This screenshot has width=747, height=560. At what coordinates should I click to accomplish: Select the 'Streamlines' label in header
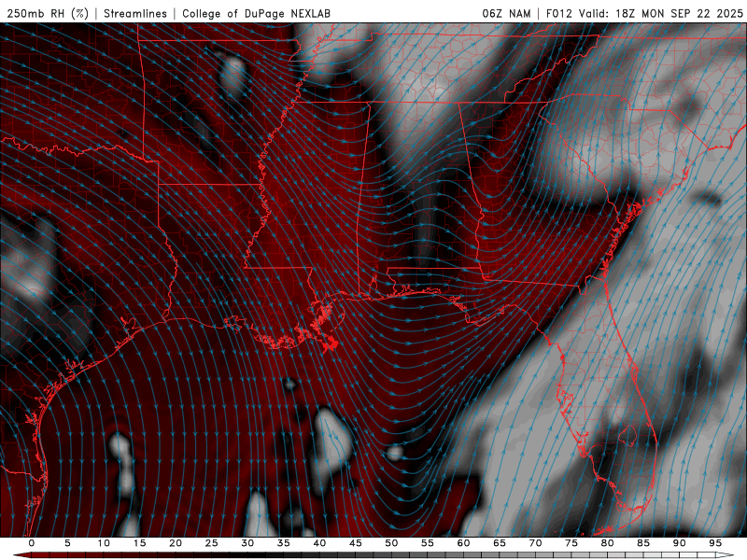(x=135, y=13)
